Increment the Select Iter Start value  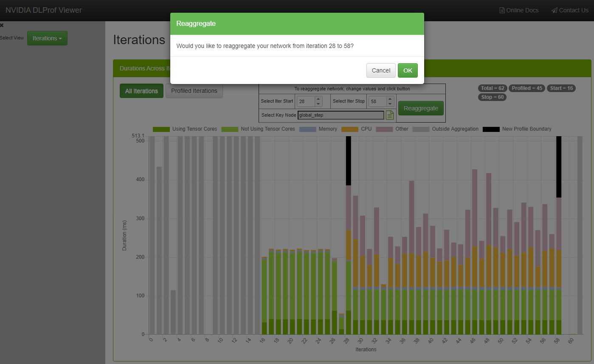tap(318, 99)
